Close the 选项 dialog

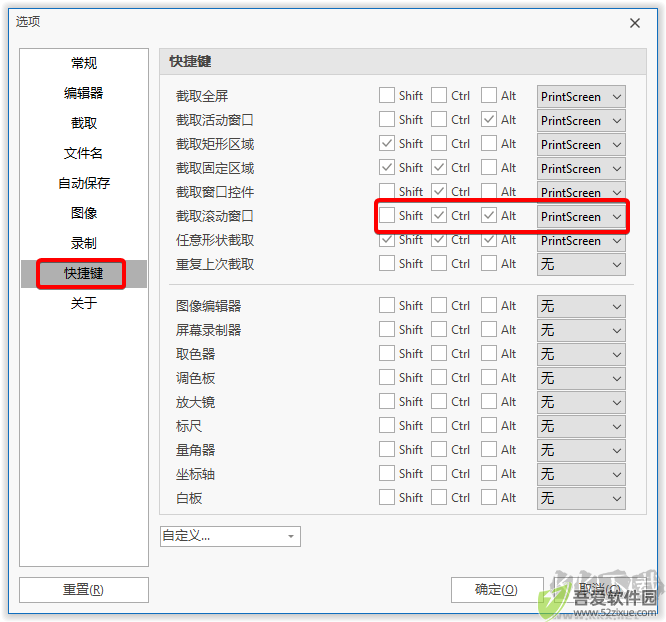click(x=635, y=23)
